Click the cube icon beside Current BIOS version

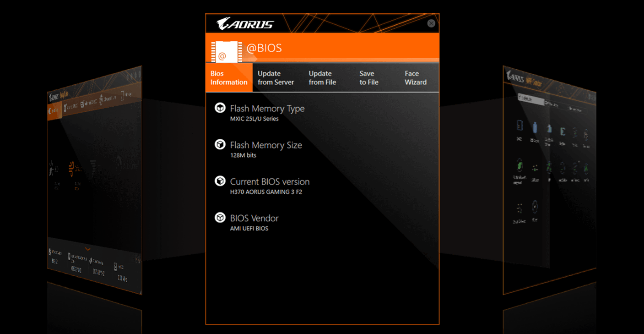click(220, 181)
